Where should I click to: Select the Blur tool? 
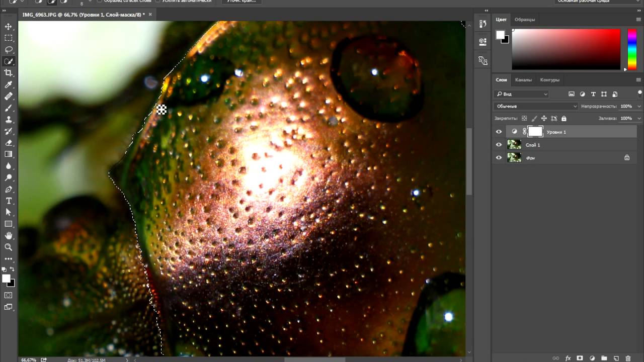9,166
